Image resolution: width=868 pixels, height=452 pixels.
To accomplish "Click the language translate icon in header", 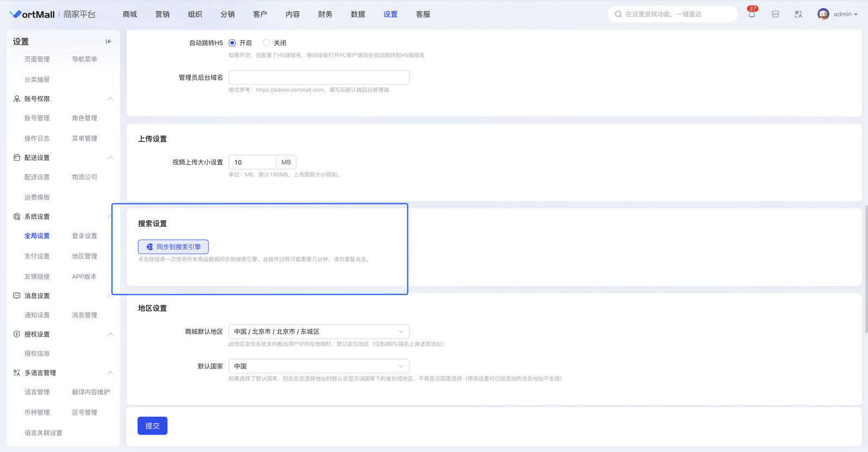I will click(x=798, y=15).
